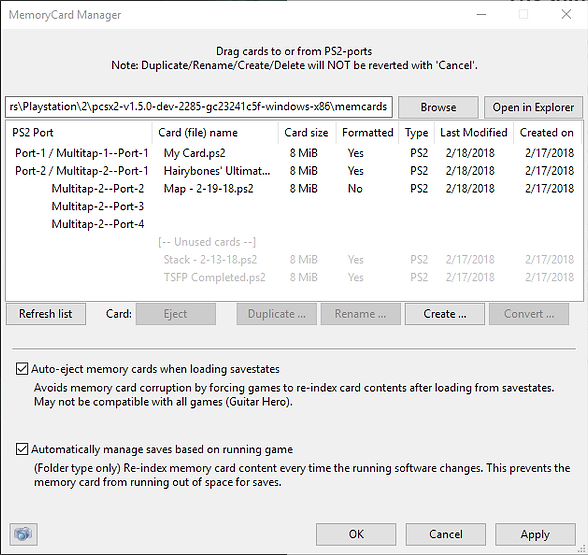Click Created on date of TSFP Completed.ps2

(x=549, y=277)
